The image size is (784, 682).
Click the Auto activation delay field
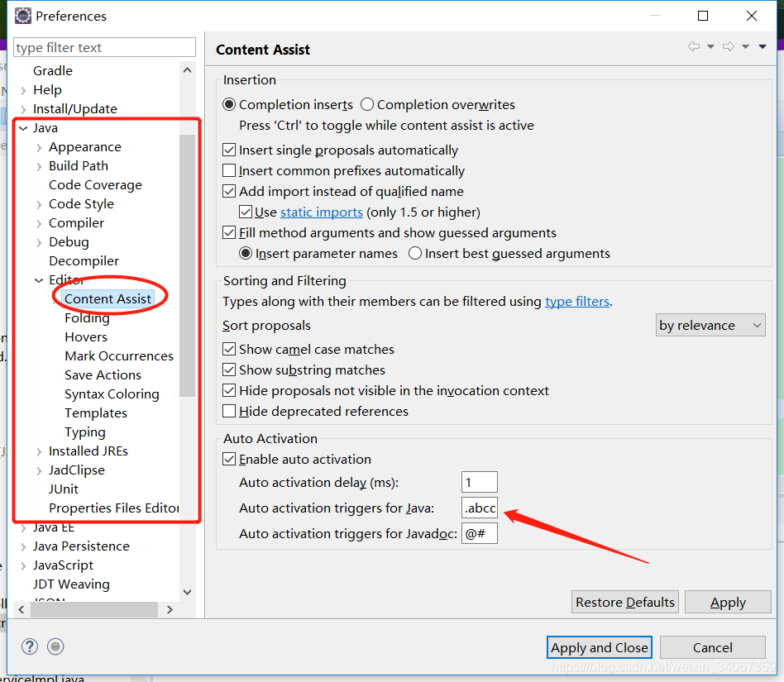pos(480,482)
